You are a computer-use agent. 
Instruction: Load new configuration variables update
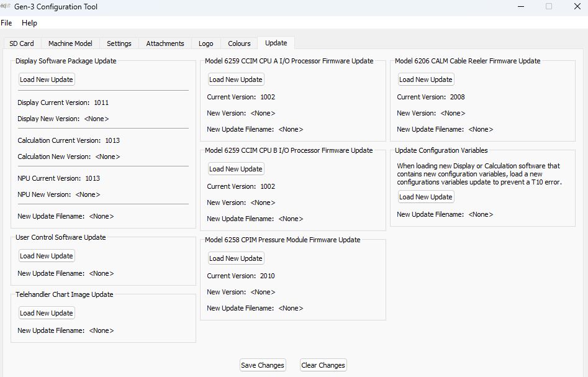425,197
